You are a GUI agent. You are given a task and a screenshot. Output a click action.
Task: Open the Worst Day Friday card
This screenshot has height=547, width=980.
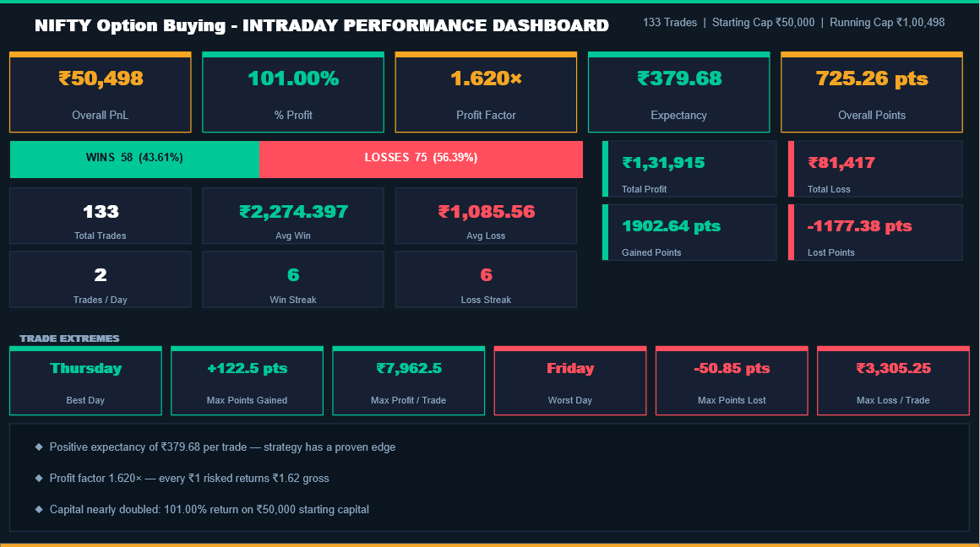[x=570, y=381]
